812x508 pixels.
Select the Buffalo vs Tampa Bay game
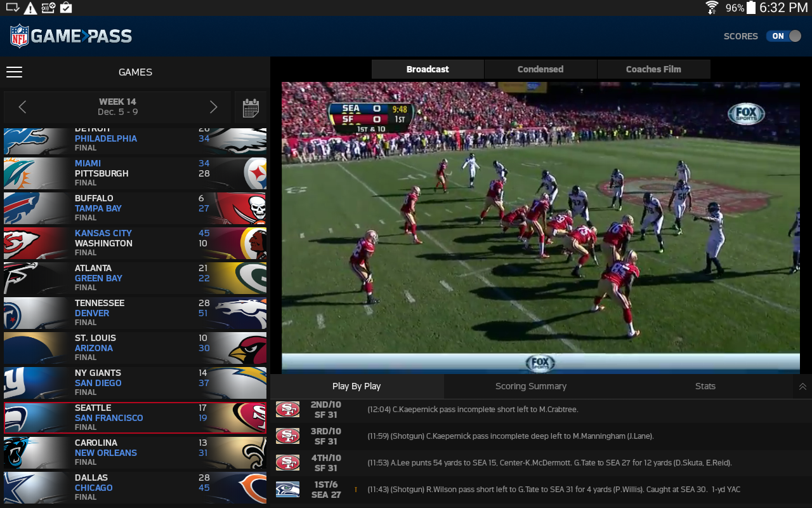point(135,208)
